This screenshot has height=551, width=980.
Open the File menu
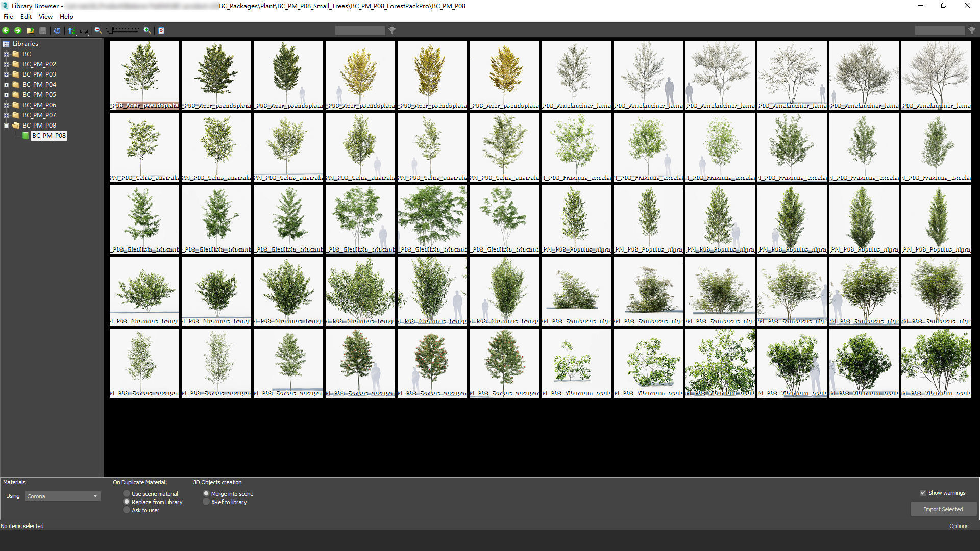[8, 16]
